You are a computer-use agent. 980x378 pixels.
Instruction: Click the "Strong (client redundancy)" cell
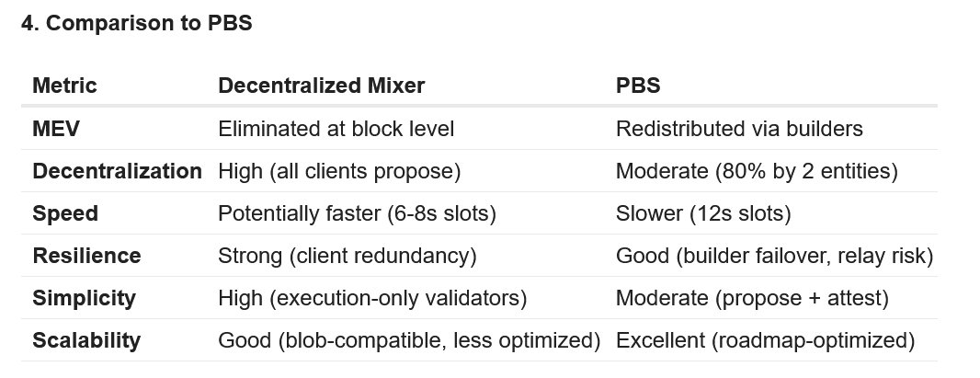(x=347, y=256)
